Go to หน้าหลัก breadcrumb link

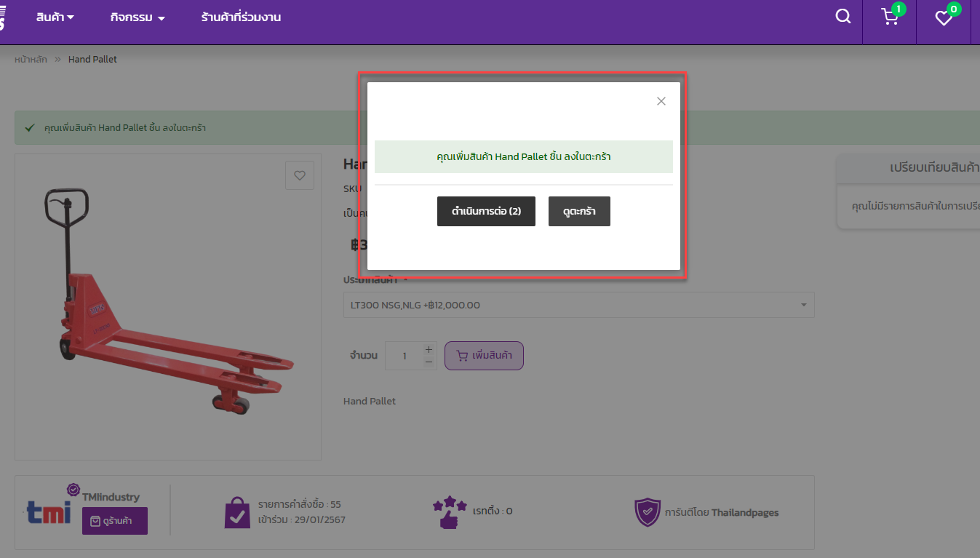[x=31, y=60]
